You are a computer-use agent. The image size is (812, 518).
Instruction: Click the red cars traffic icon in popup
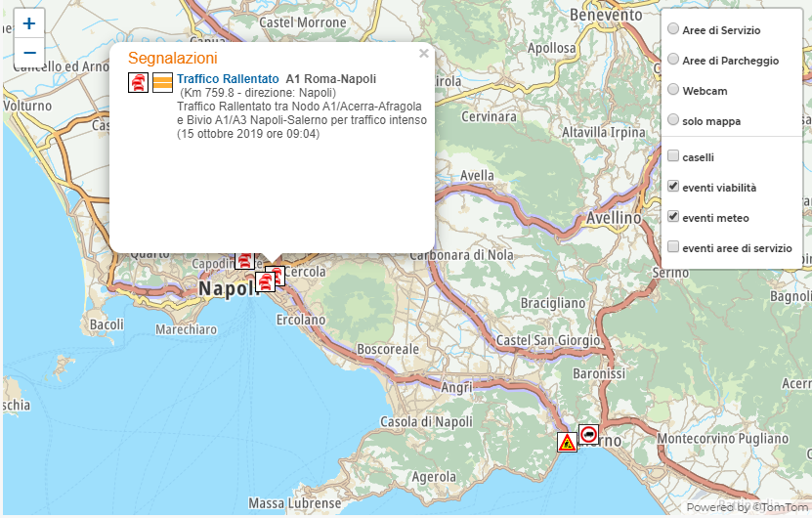pos(139,83)
